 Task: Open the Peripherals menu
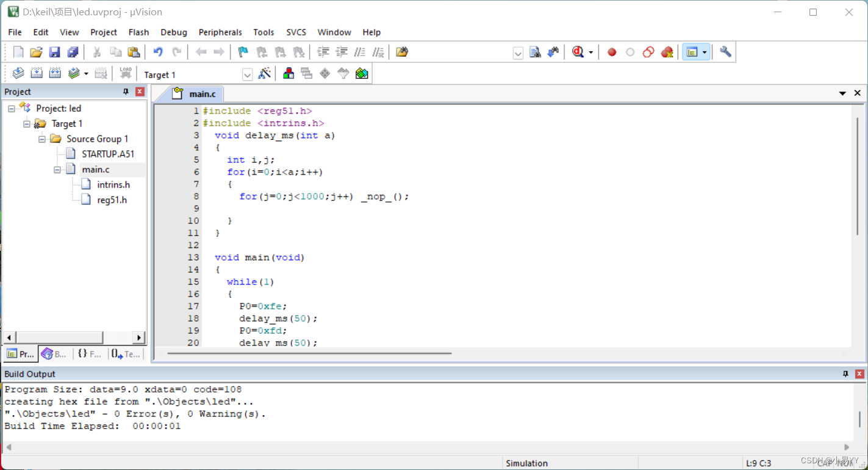[220, 32]
